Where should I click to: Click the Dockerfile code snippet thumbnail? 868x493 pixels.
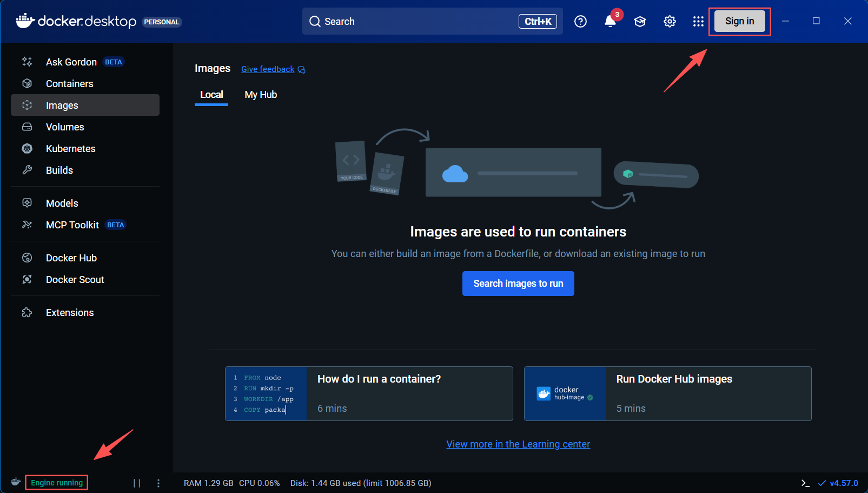(x=266, y=393)
